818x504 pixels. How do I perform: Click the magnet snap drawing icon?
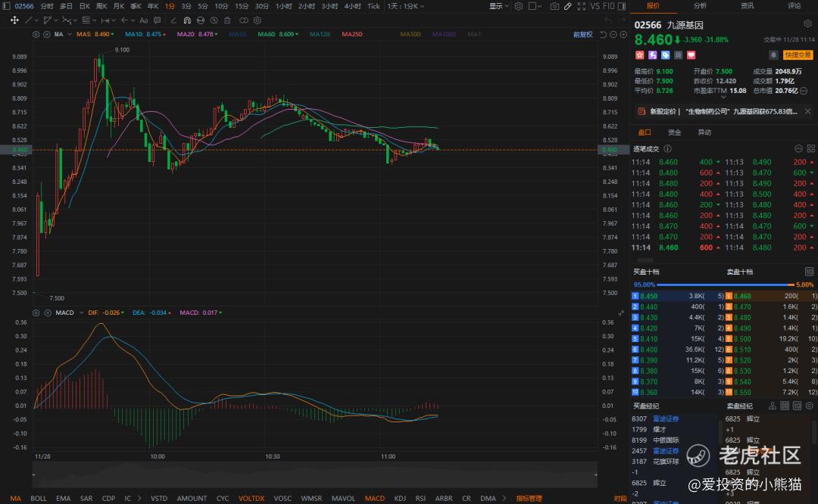pyautogui.click(x=187, y=20)
